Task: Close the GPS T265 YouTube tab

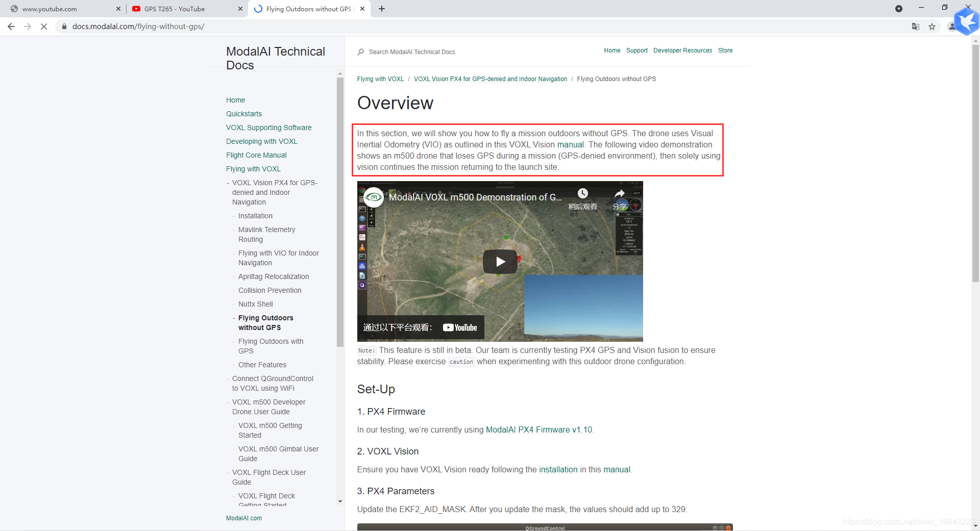Action: point(240,9)
